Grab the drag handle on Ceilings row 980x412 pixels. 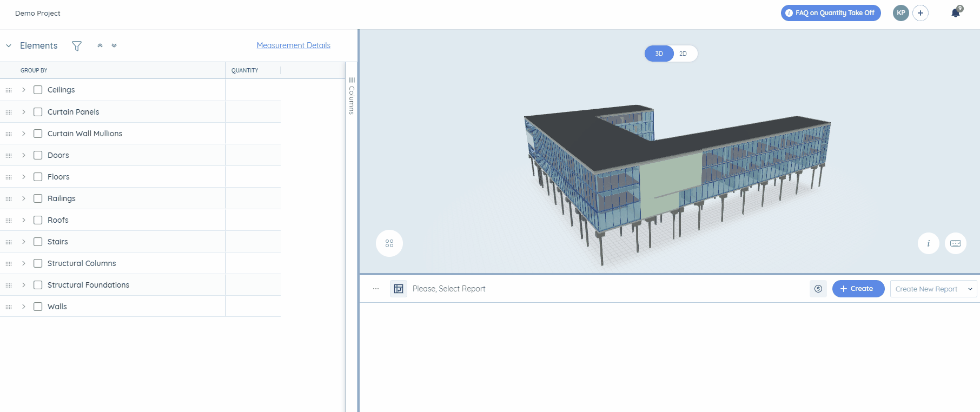tap(9, 90)
